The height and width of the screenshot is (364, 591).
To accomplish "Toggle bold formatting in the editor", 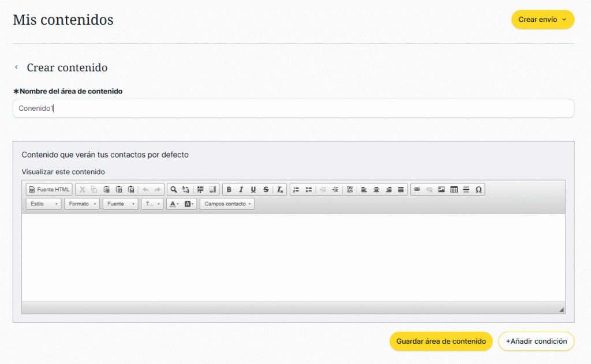I will (229, 189).
